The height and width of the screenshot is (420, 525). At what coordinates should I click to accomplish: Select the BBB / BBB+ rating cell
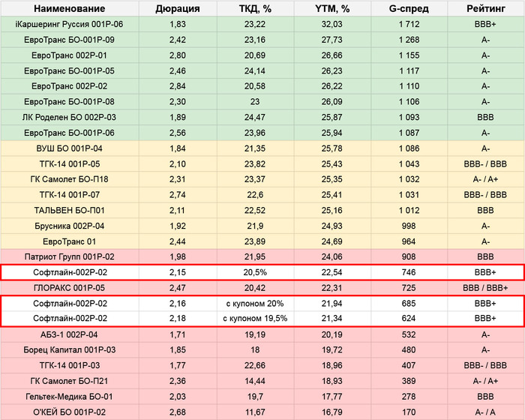pyautogui.click(x=485, y=287)
